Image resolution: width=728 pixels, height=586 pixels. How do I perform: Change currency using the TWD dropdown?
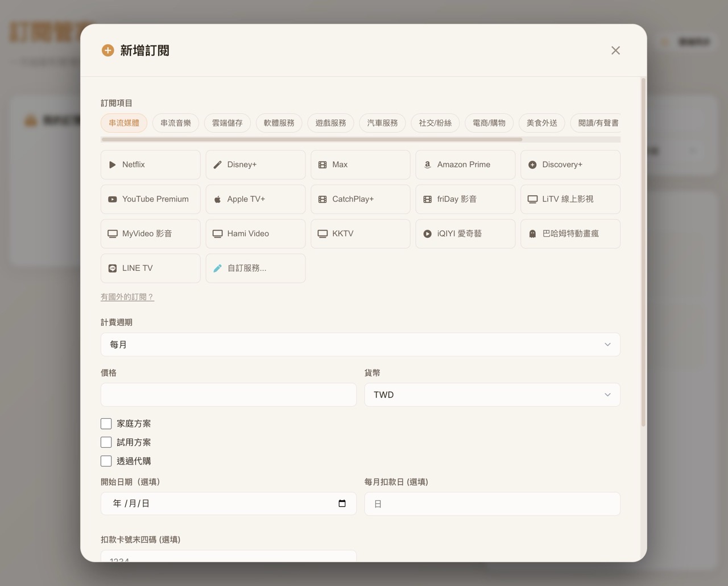491,394
